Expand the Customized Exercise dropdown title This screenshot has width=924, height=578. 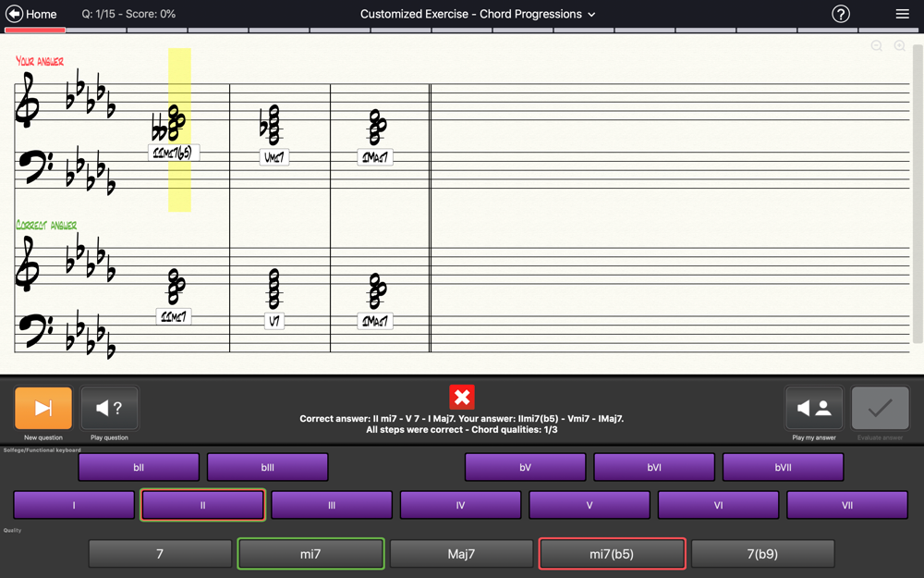point(478,14)
